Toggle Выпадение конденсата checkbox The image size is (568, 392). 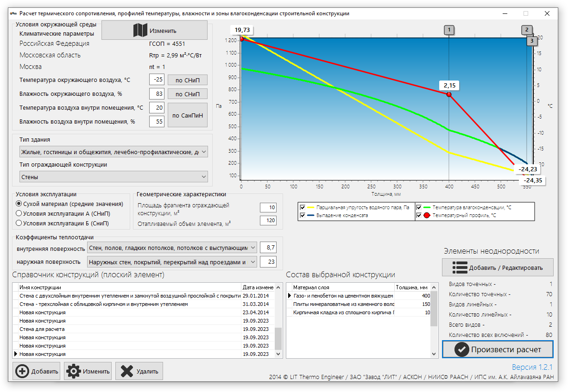point(303,215)
